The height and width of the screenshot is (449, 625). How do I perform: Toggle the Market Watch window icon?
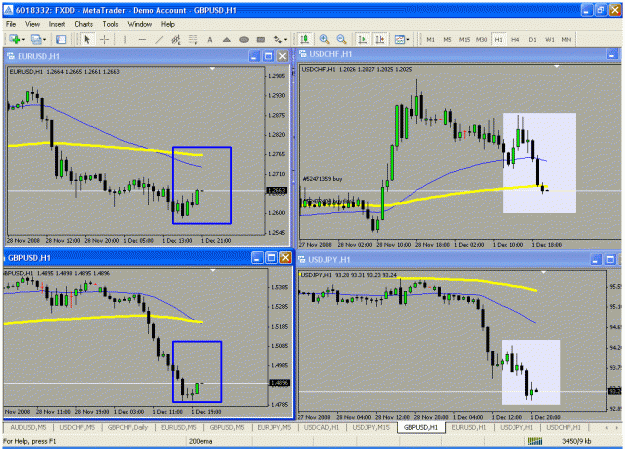coord(61,39)
